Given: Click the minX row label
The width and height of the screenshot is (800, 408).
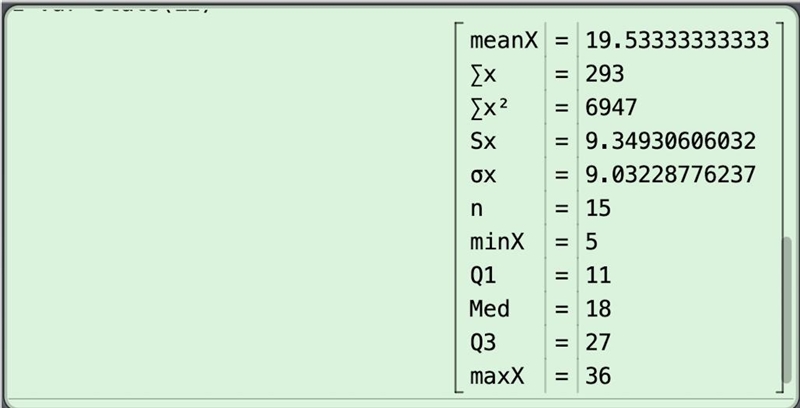Looking at the screenshot, I should (x=496, y=242).
